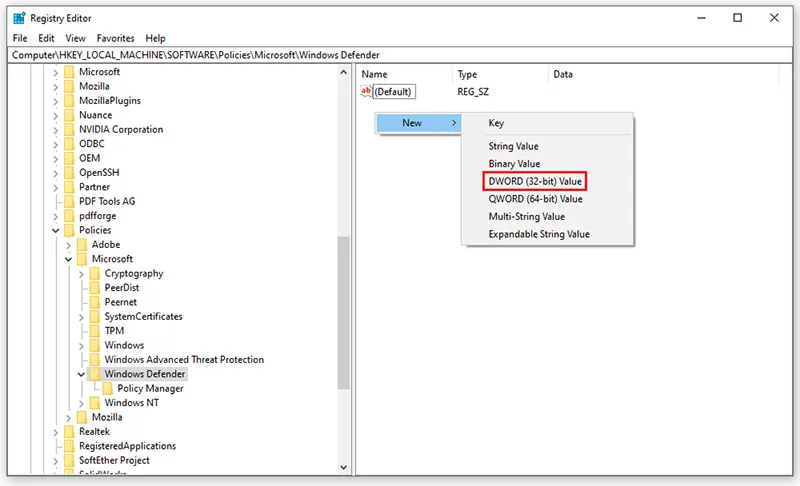Click the Windows Advanced Threat Protection folder icon
The image size is (800, 486).
pyautogui.click(x=95, y=360)
